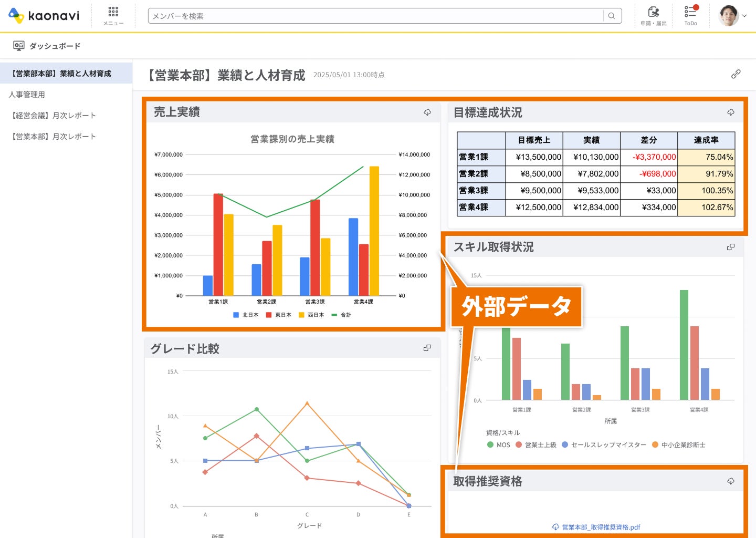
Task: Click the 実績 column header
Action: coord(592,140)
